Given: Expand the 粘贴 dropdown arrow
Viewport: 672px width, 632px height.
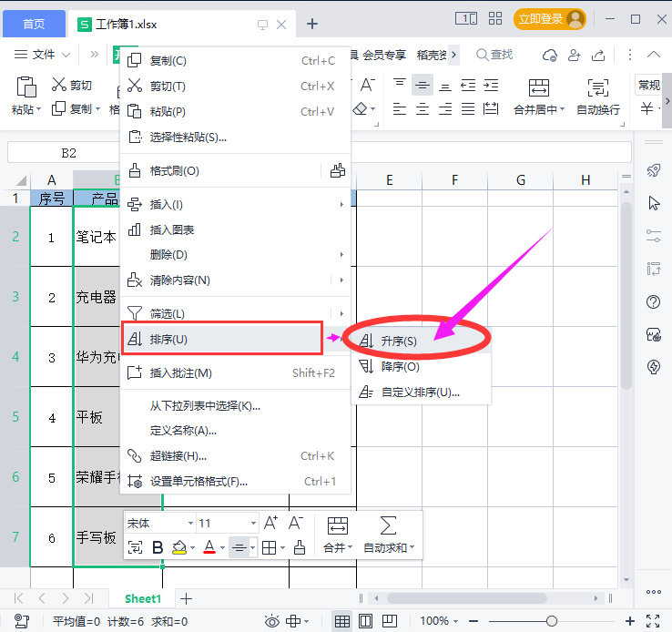Looking at the screenshot, I should pyautogui.click(x=38, y=109).
